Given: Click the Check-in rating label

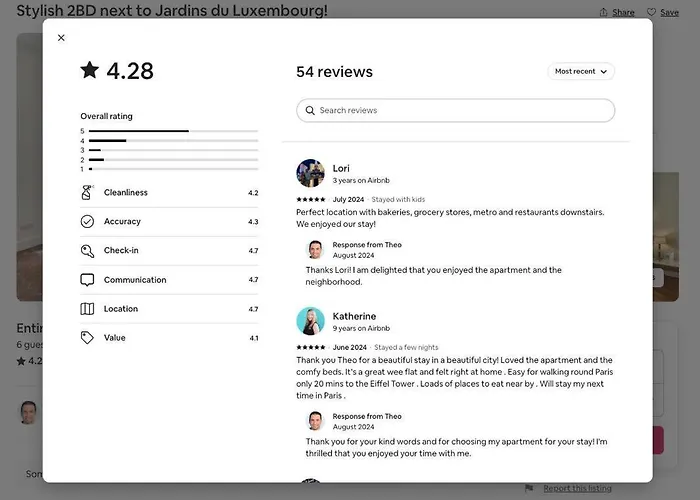Looking at the screenshot, I should [x=121, y=250].
